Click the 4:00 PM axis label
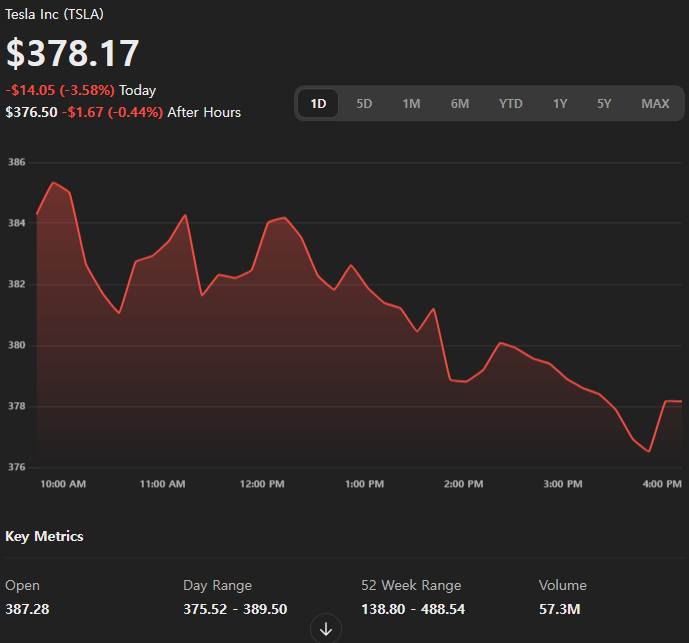This screenshot has width=689, height=643. 662,484
